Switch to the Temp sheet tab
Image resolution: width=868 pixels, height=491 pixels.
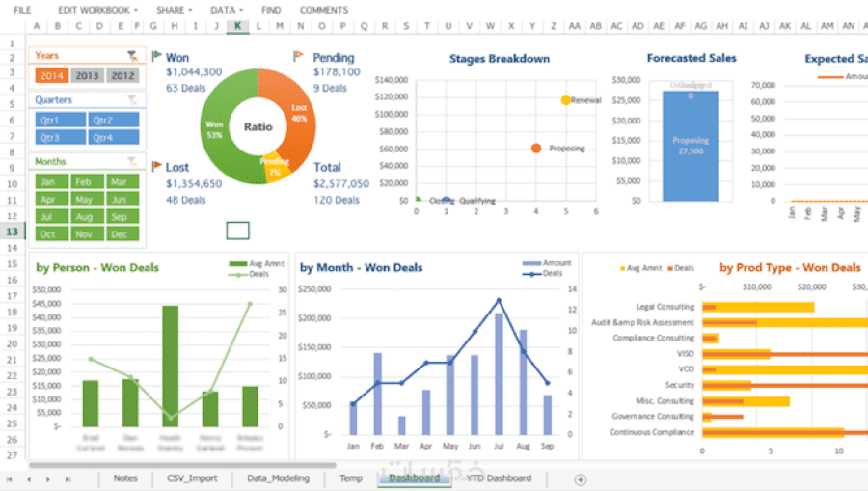click(x=351, y=478)
